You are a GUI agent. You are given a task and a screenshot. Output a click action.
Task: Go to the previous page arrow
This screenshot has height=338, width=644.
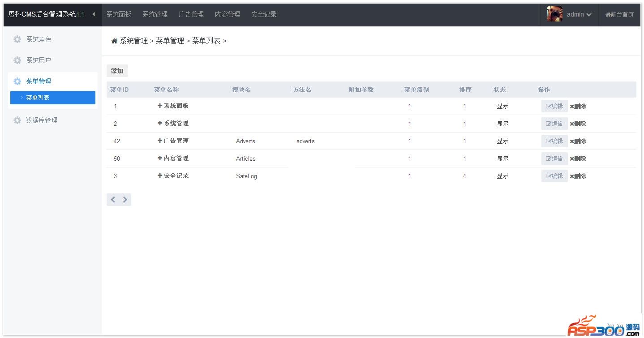pyautogui.click(x=113, y=200)
